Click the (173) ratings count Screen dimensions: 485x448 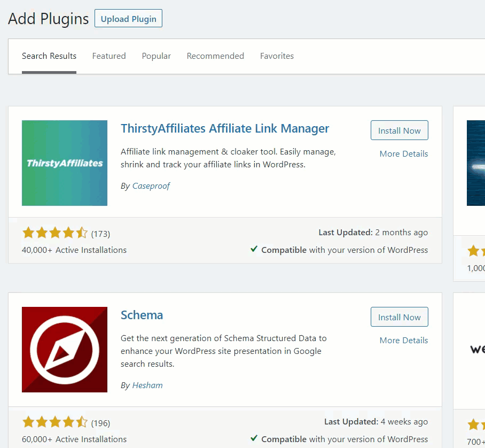click(x=100, y=234)
